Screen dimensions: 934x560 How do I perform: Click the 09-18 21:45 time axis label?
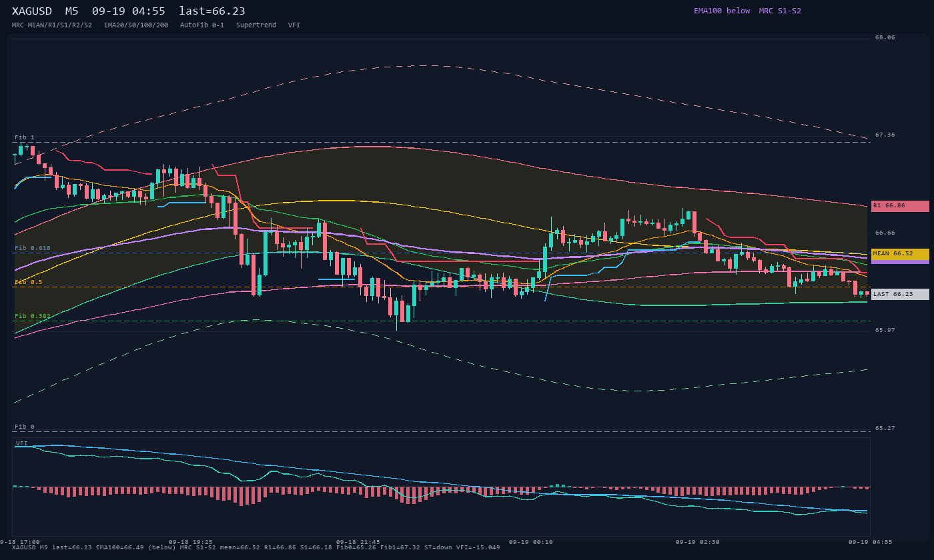(358, 542)
